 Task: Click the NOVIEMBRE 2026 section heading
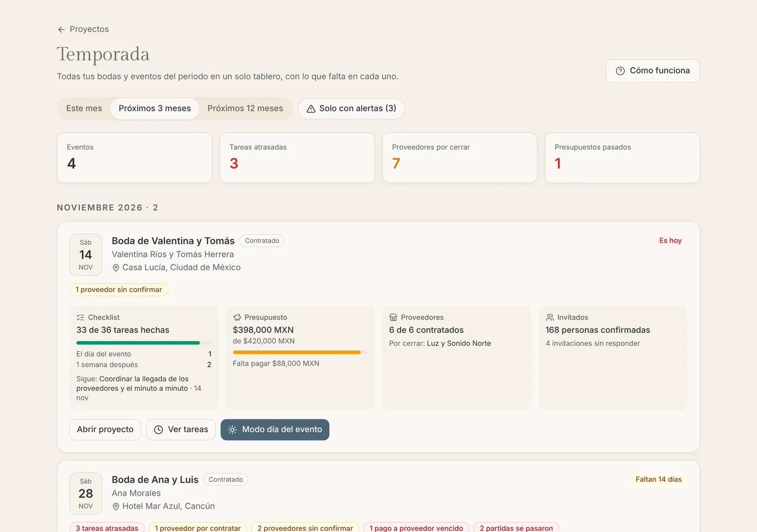click(108, 208)
